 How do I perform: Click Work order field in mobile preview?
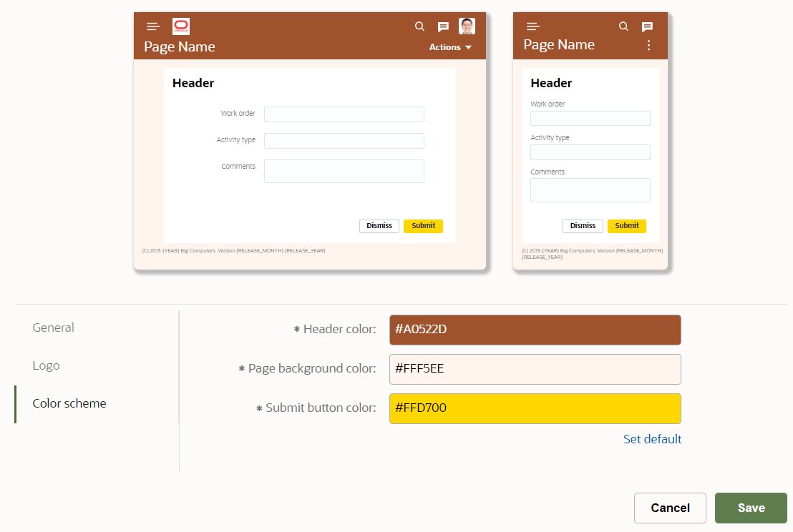[590, 118]
